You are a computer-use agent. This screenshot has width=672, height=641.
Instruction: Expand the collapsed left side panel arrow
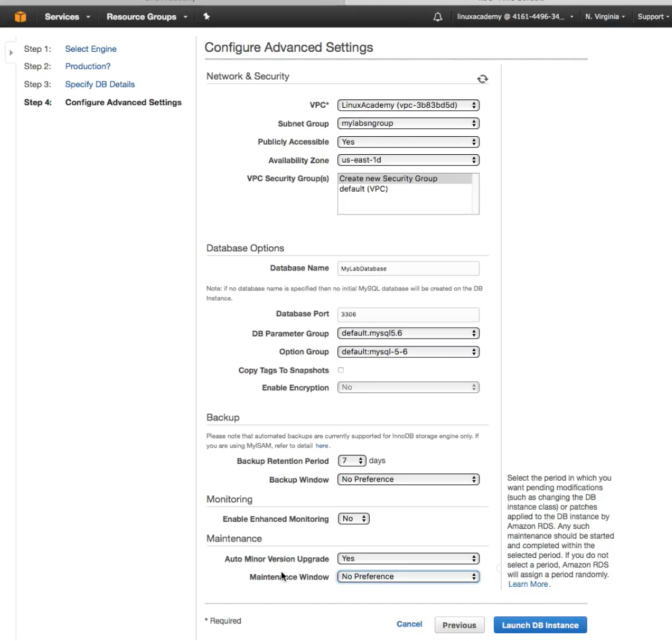coord(10,53)
